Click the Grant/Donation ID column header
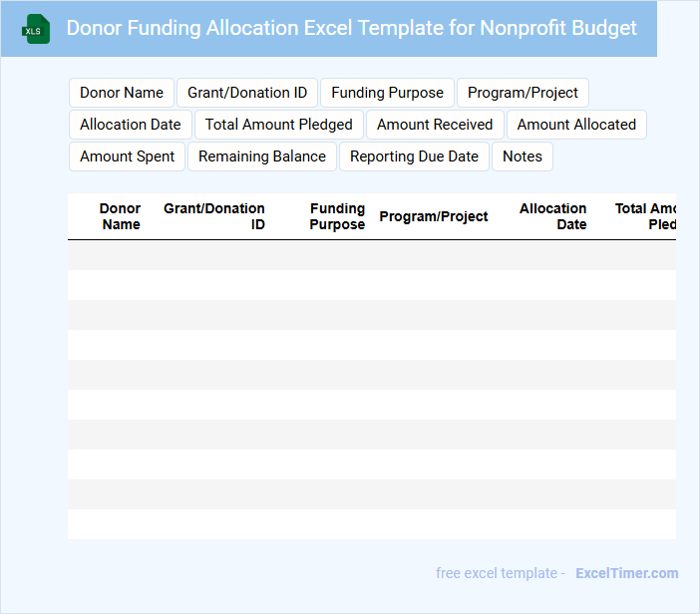 (214, 216)
